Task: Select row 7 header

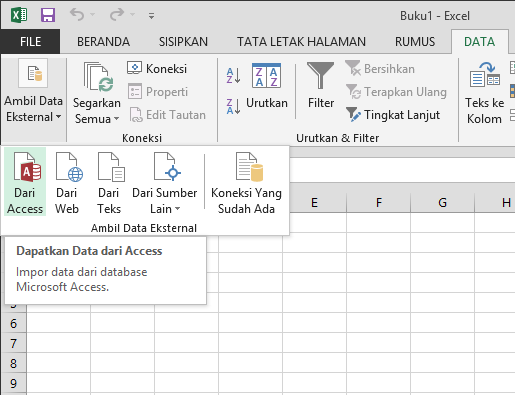Action: tap(13, 343)
